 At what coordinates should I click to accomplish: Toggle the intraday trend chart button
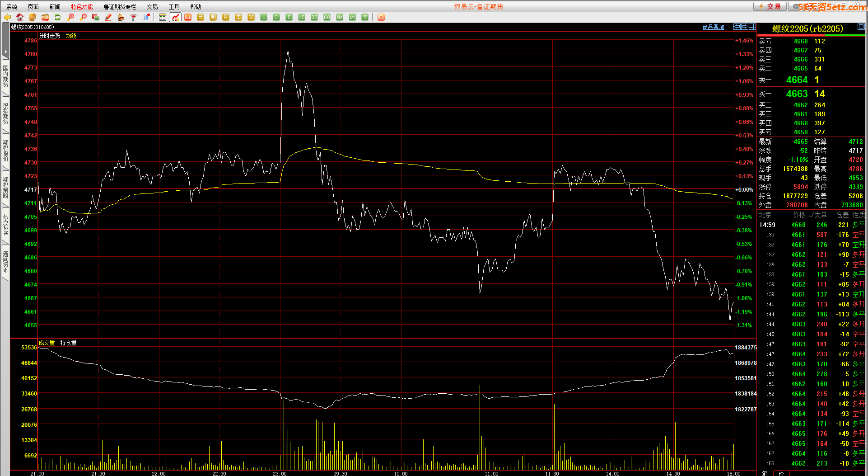click(175, 17)
